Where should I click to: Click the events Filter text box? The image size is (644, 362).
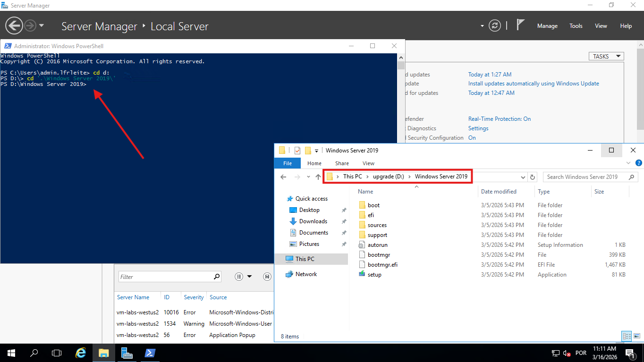pyautogui.click(x=165, y=277)
